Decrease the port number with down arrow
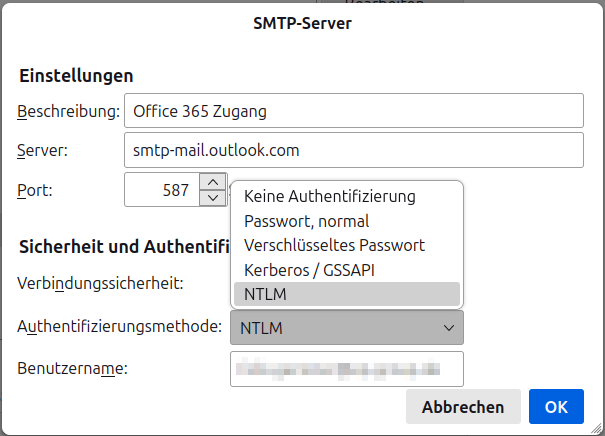Image resolution: width=605 pixels, height=436 pixels. click(212, 197)
